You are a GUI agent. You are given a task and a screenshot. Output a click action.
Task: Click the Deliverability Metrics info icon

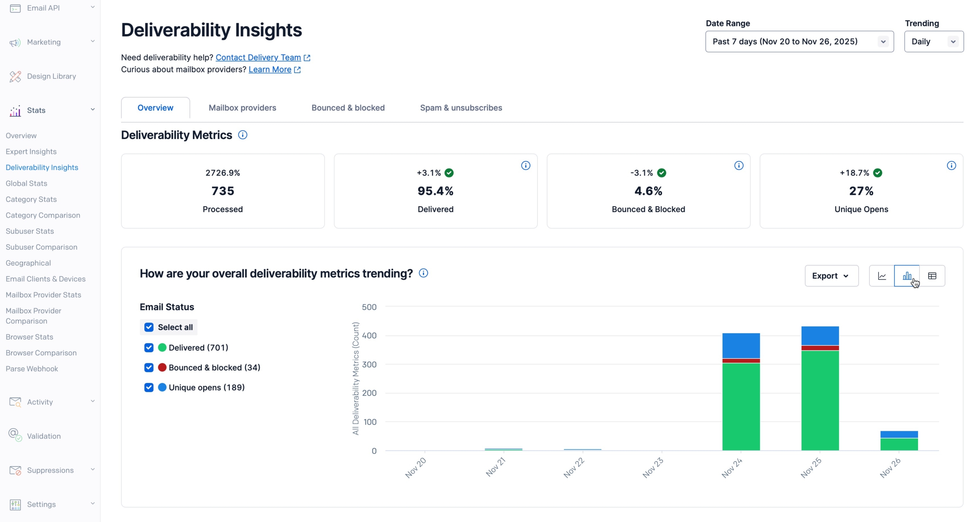point(243,135)
